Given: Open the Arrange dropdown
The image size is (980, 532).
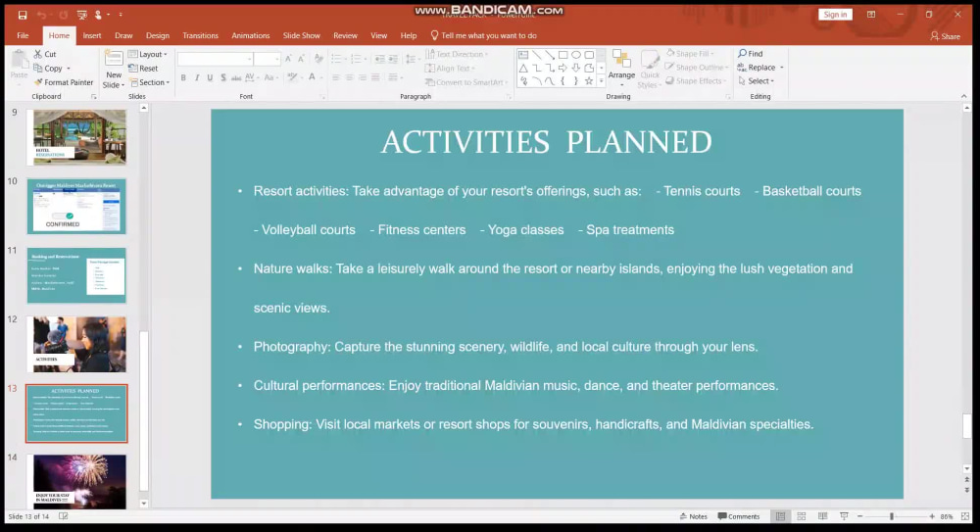Looking at the screenshot, I should click(x=621, y=69).
